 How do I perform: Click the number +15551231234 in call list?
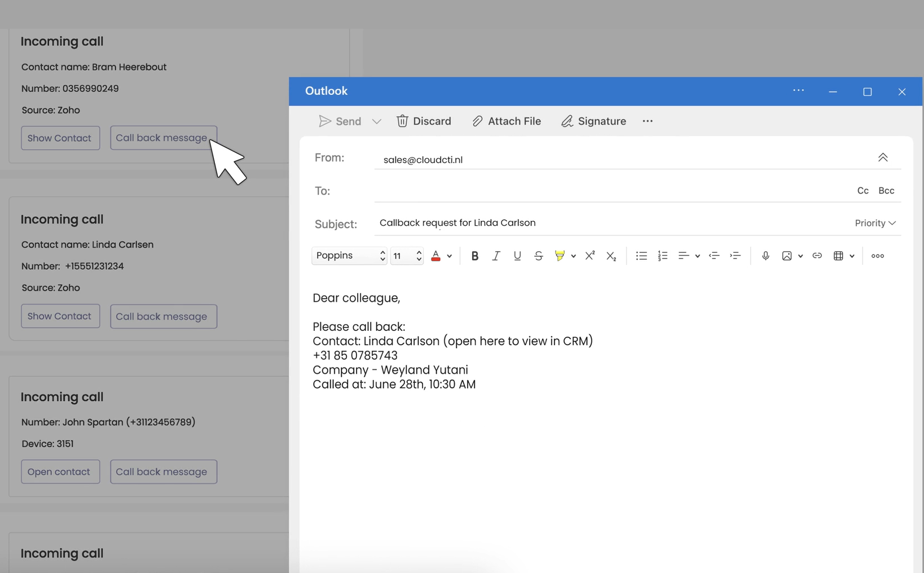[94, 266]
